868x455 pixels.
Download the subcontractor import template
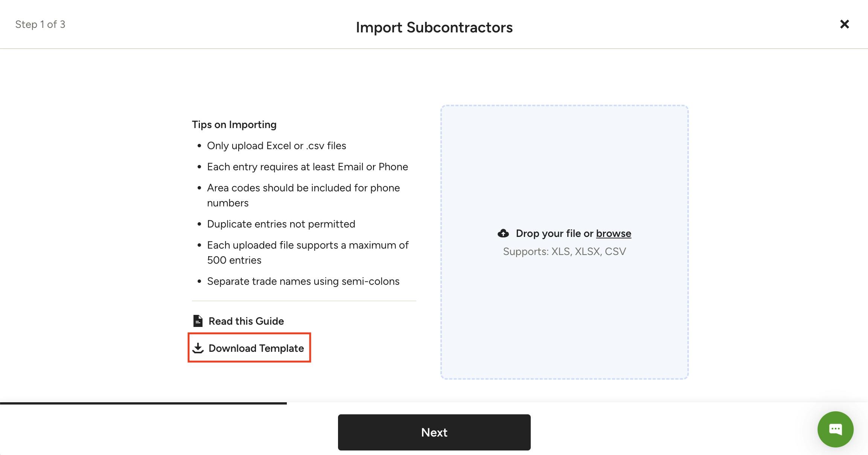coord(256,348)
